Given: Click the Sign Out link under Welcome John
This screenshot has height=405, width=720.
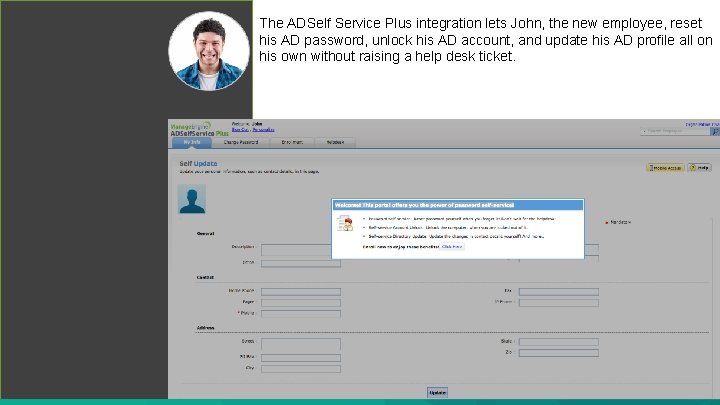Looking at the screenshot, I should [240, 130].
